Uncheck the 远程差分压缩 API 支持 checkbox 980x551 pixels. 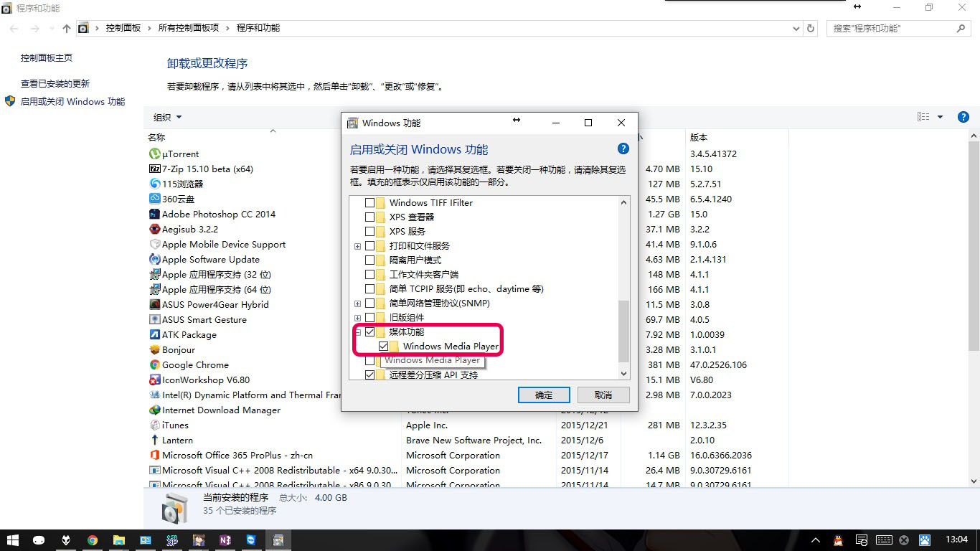point(369,375)
